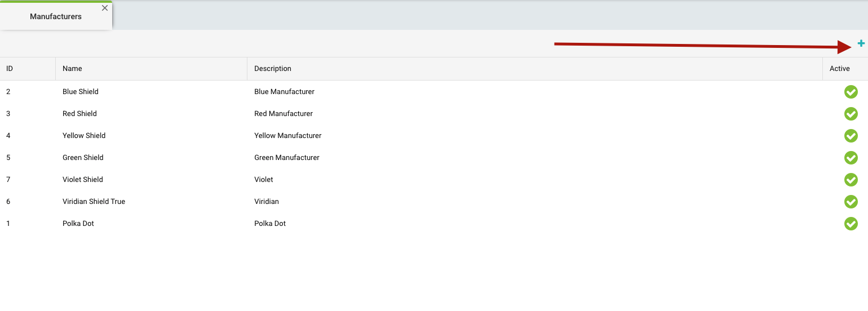The width and height of the screenshot is (868, 311).
Task: Toggle active checkmark for Red Shield
Action: (851, 114)
